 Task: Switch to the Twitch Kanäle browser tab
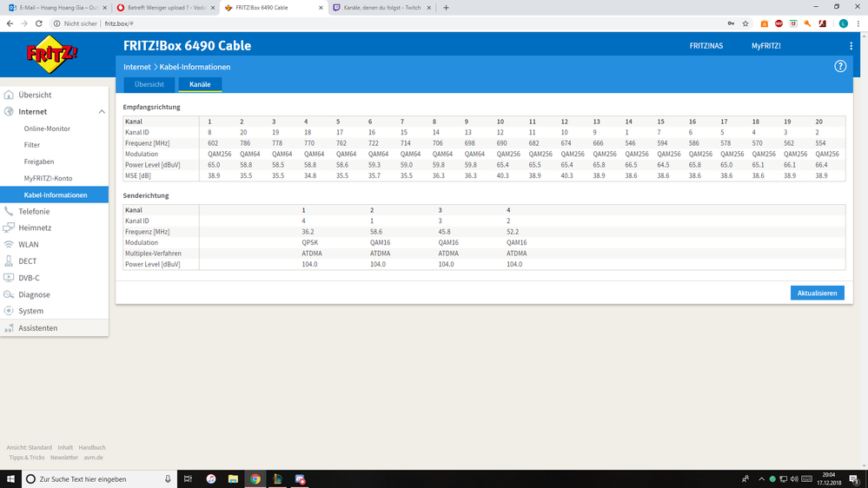(x=382, y=8)
